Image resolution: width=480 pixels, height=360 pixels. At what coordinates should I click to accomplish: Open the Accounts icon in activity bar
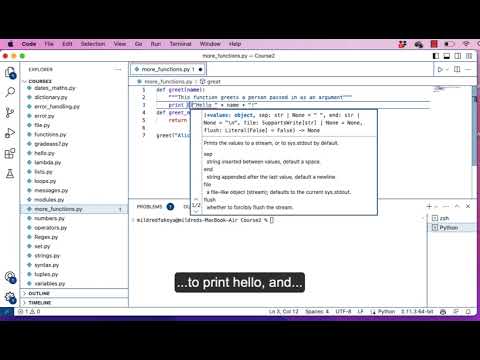[x=10, y=277]
